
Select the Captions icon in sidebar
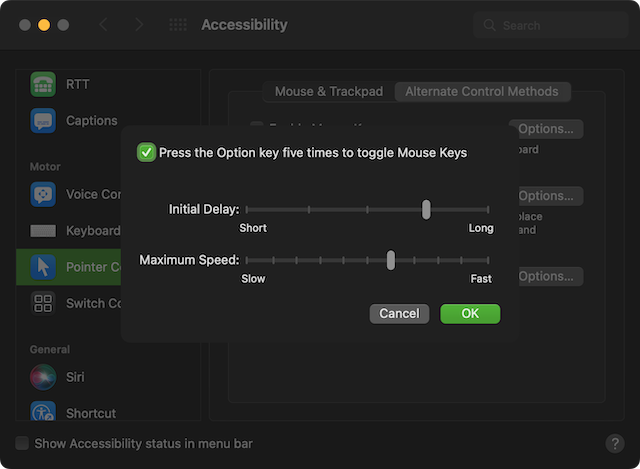pyautogui.click(x=43, y=121)
